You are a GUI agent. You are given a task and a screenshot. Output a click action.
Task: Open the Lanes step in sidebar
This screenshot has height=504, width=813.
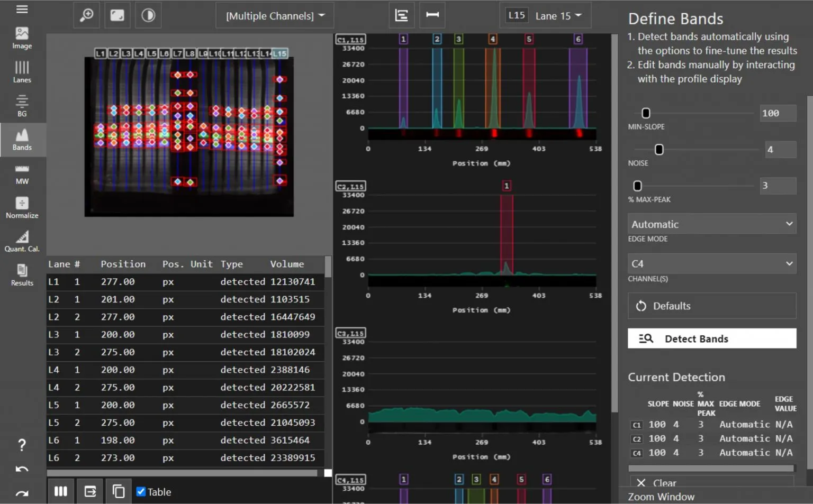(22, 72)
